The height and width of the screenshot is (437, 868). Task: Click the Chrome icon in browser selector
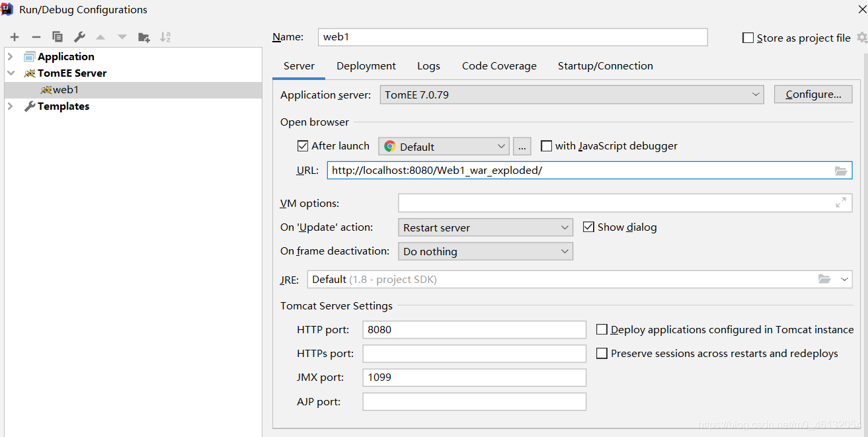(390, 147)
